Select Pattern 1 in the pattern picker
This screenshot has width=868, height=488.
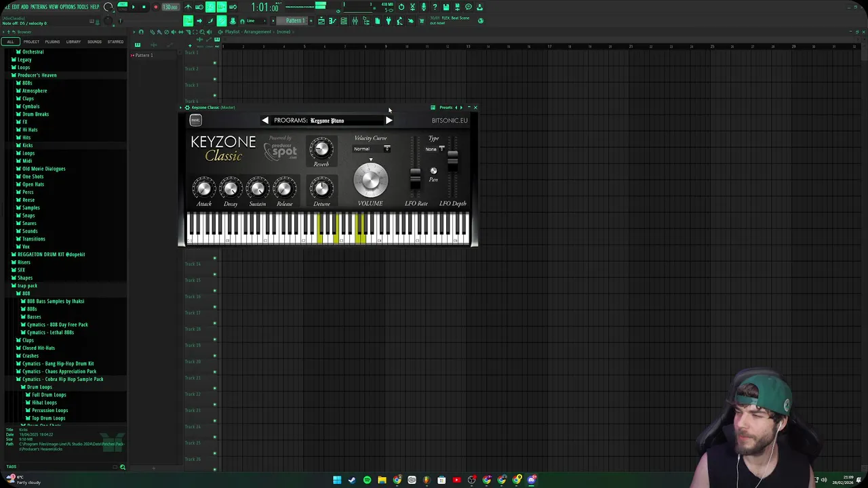144,55
